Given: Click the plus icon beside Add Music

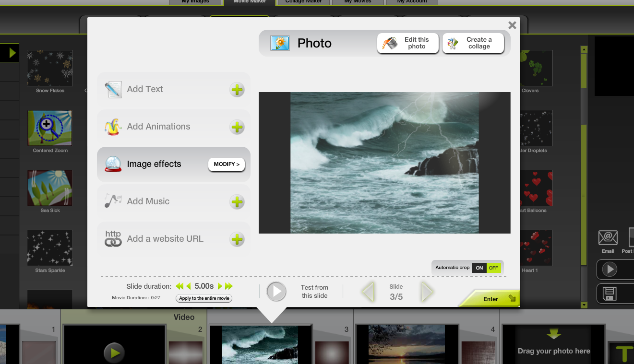Looking at the screenshot, I should pos(237,202).
